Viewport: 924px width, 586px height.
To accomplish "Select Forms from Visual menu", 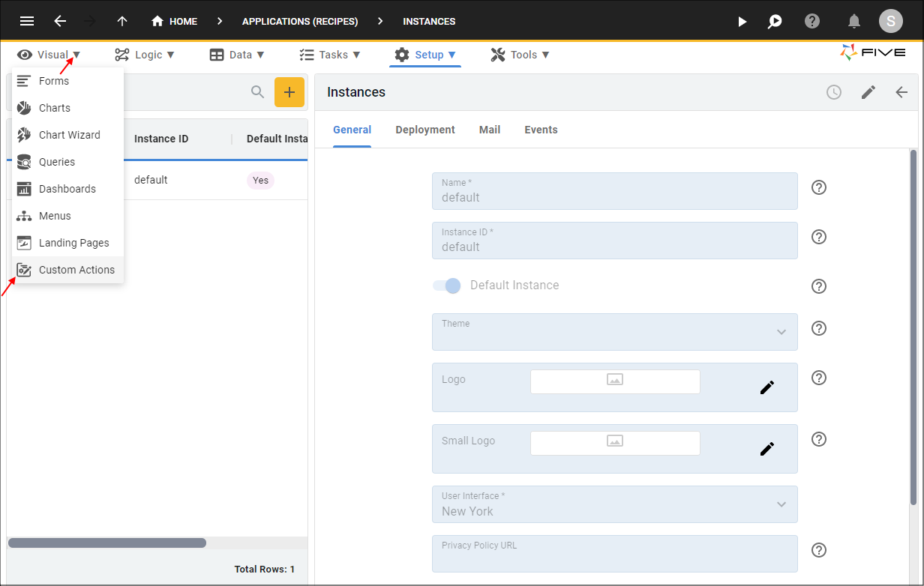I will [67, 81].
